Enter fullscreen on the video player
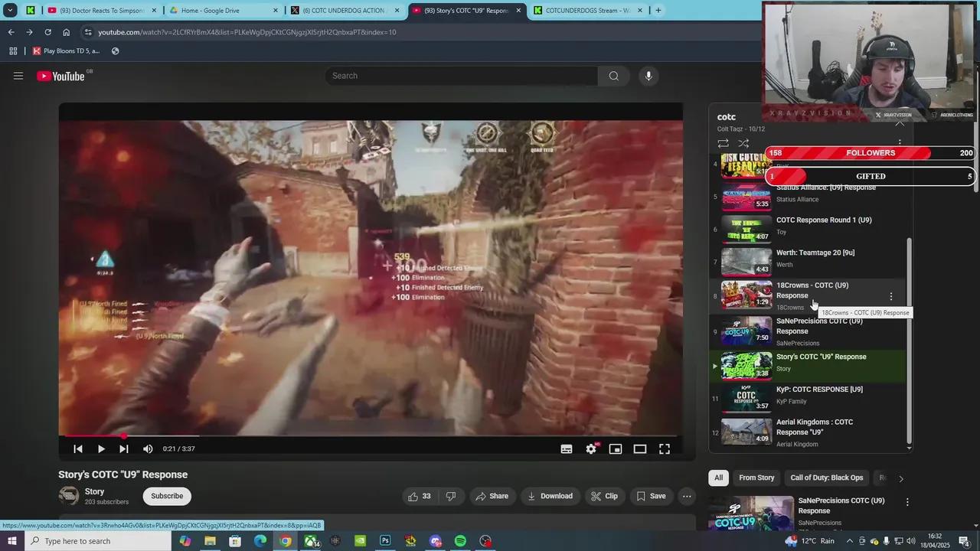Screen dimensions: 980x551 click(x=665, y=449)
